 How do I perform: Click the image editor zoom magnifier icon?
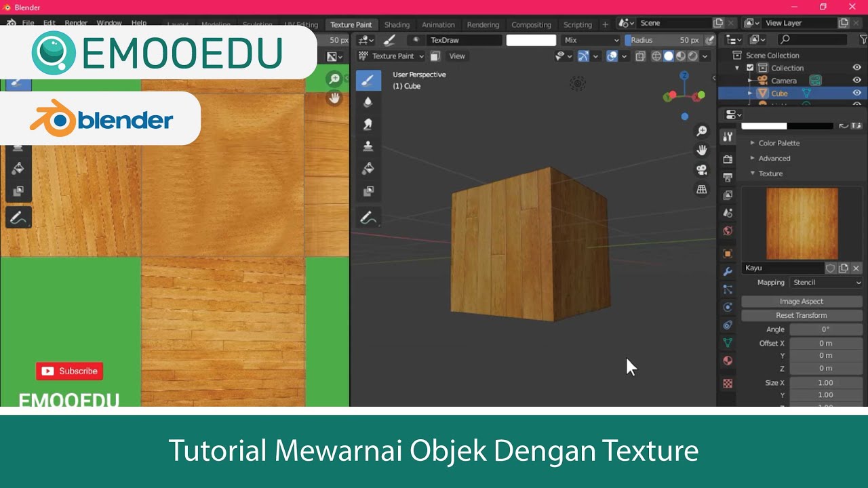334,79
